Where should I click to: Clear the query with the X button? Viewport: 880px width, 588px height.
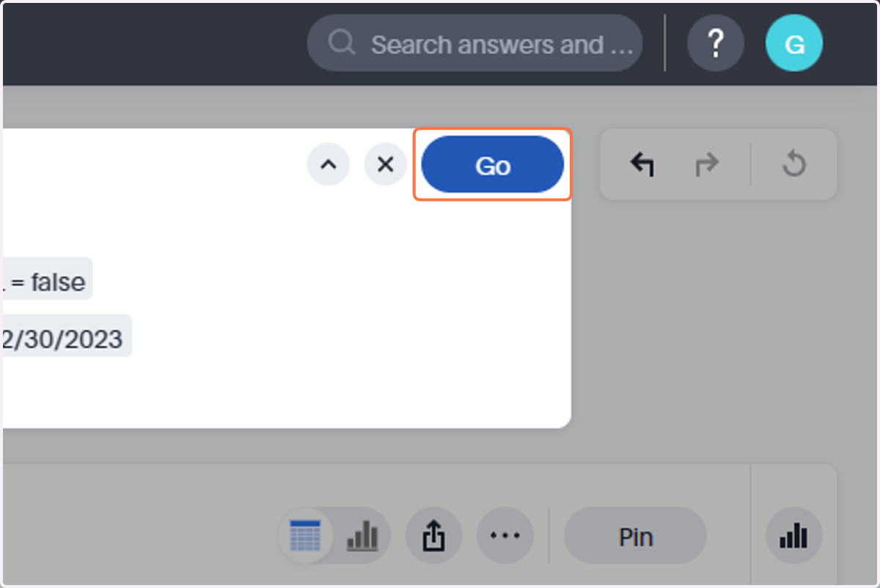[x=386, y=164]
